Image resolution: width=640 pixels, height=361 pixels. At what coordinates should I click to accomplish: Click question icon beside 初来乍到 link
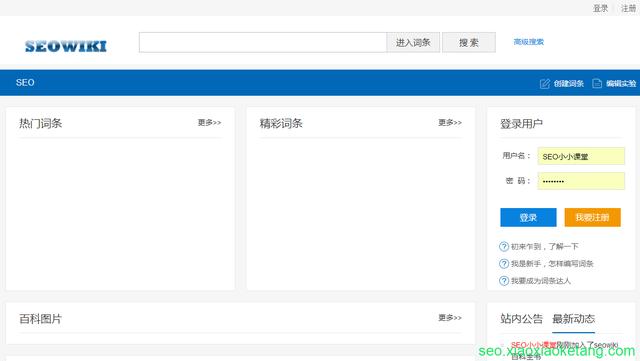[504, 246]
